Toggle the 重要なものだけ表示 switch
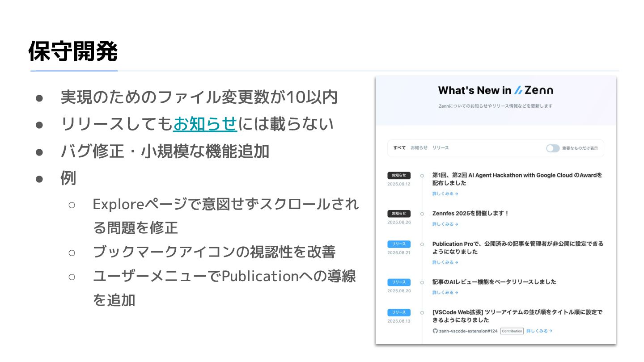Image resolution: width=644 pixels, height=362 pixels. (553, 148)
